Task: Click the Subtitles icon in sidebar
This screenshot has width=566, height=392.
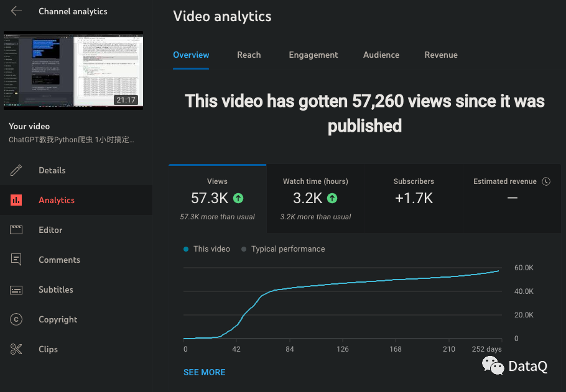Action: pyautogui.click(x=16, y=290)
